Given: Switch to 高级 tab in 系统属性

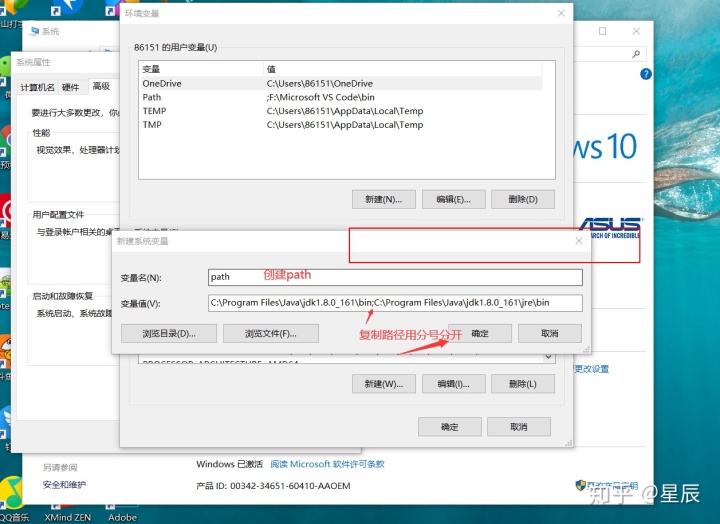Looking at the screenshot, I should [x=101, y=86].
